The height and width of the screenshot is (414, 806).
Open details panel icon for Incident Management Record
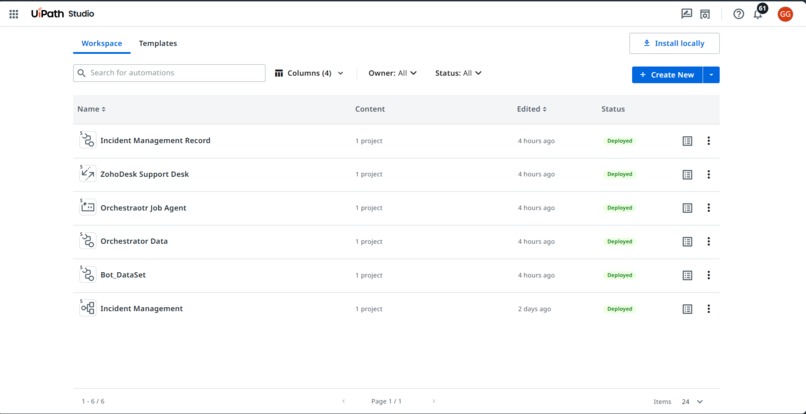tap(687, 141)
